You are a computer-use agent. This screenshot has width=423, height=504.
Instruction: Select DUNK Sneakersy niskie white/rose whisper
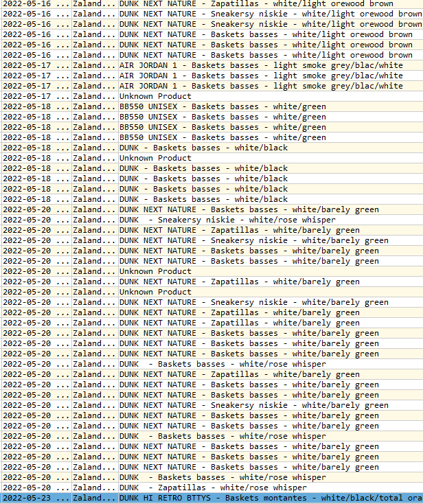pyautogui.click(x=271, y=220)
